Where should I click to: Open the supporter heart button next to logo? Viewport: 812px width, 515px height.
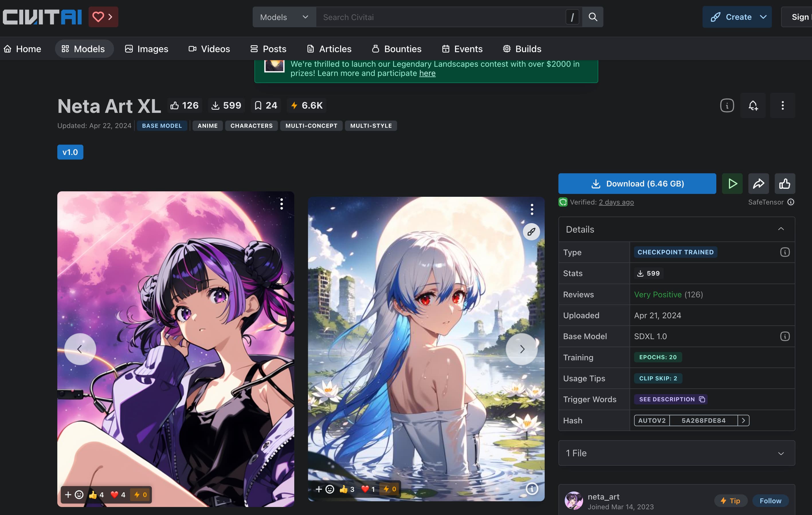coord(103,17)
